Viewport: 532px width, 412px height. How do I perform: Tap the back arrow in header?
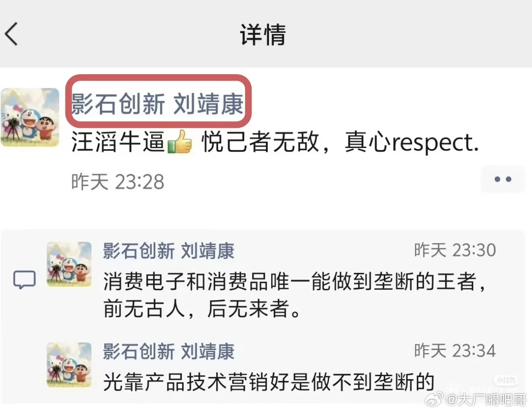pos(12,34)
